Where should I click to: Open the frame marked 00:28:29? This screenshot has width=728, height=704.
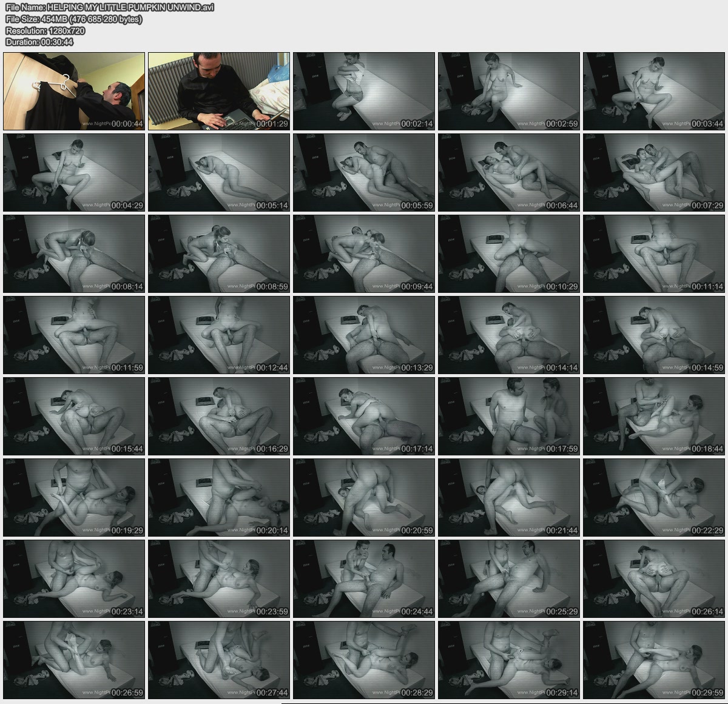(x=364, y=660)
